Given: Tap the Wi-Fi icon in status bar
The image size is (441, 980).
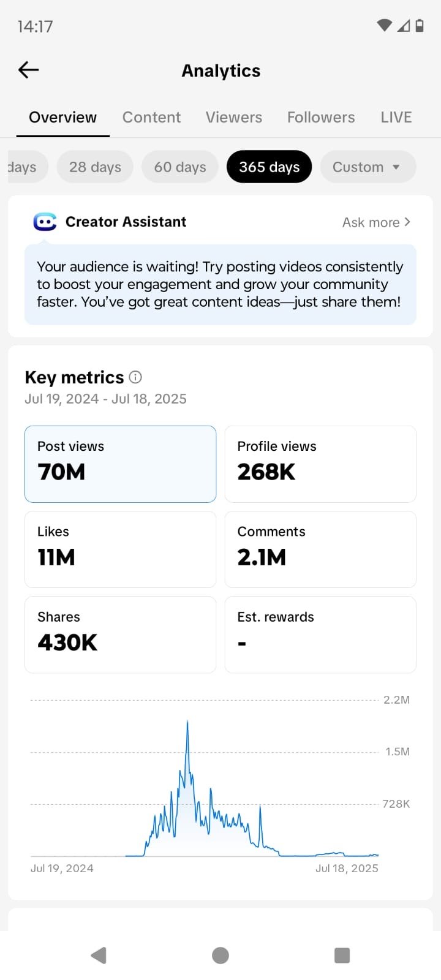Looking at the screenshot, I should pos(385,26).
